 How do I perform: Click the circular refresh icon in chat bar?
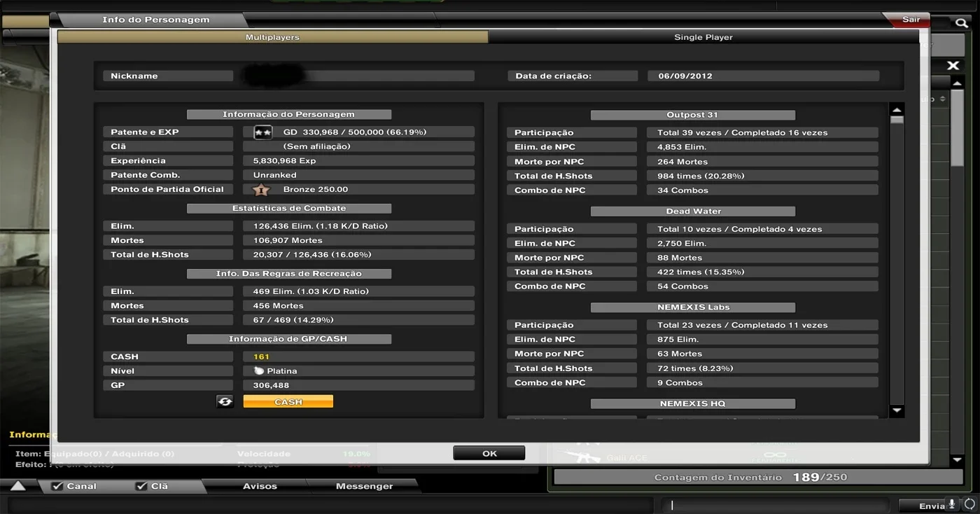(x=969, y=505)
